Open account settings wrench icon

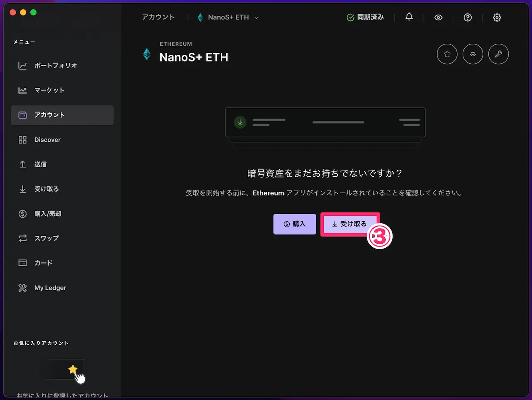[499, 54]
